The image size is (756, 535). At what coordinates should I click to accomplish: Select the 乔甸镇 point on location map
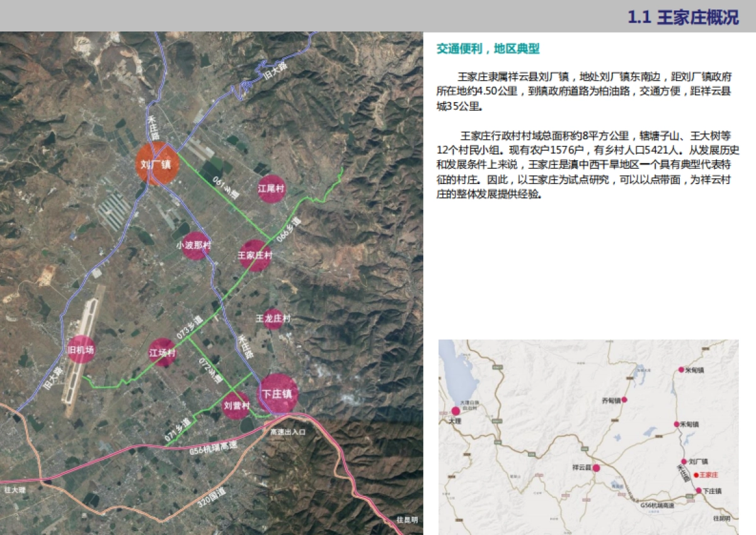coord(624,400)
